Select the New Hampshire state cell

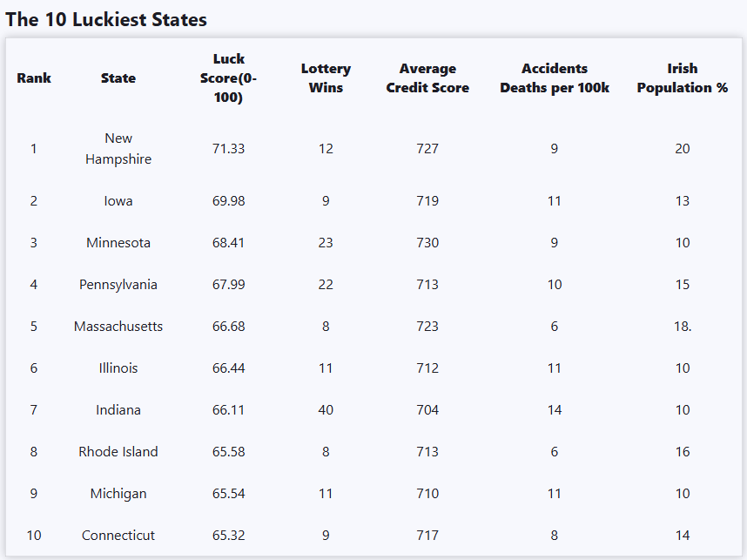pyautogui.click(x=118, y=149)
